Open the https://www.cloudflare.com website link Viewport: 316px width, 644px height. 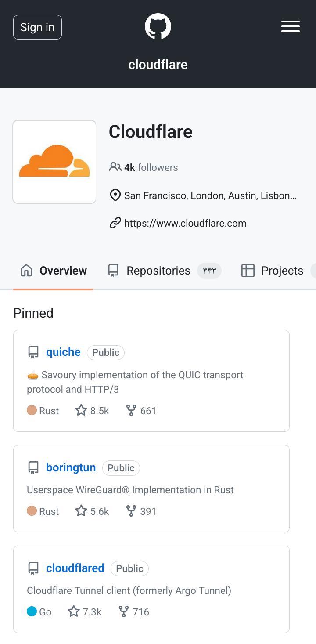point(185,223)
